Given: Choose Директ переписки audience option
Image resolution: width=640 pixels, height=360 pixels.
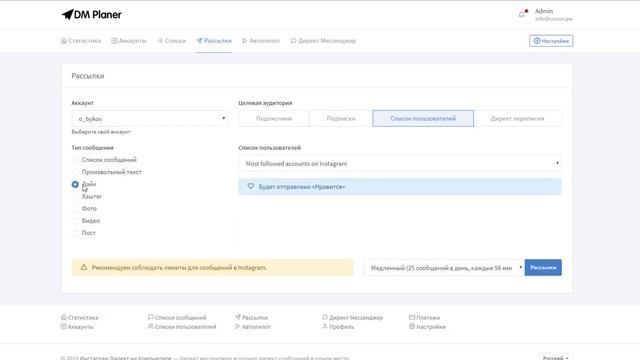Looking at the screenshot, I should tap(518, 119).
